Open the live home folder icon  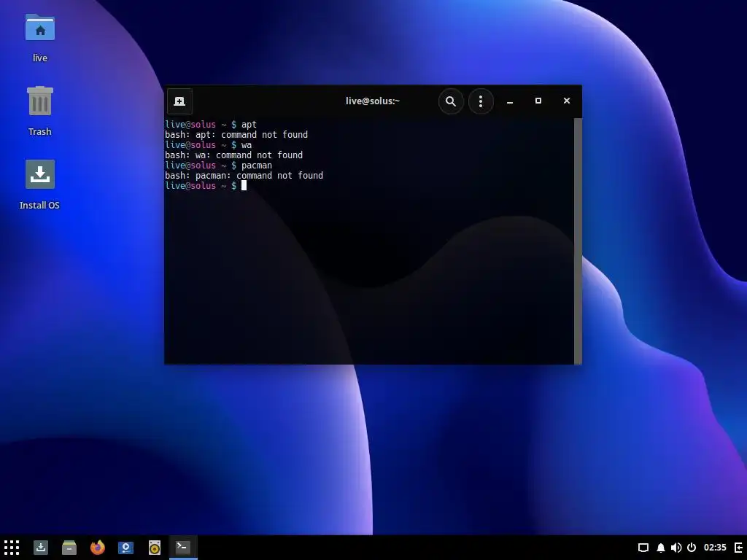point(40,28)
